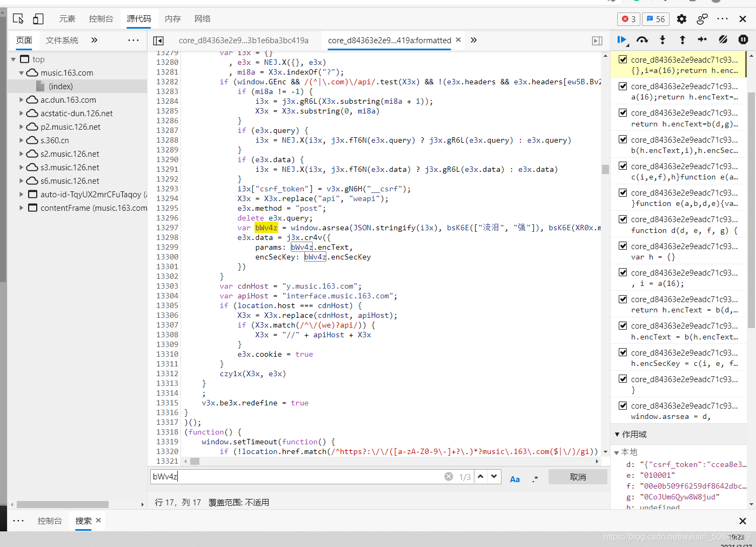Step over next function call

click(x=642, y=39)
